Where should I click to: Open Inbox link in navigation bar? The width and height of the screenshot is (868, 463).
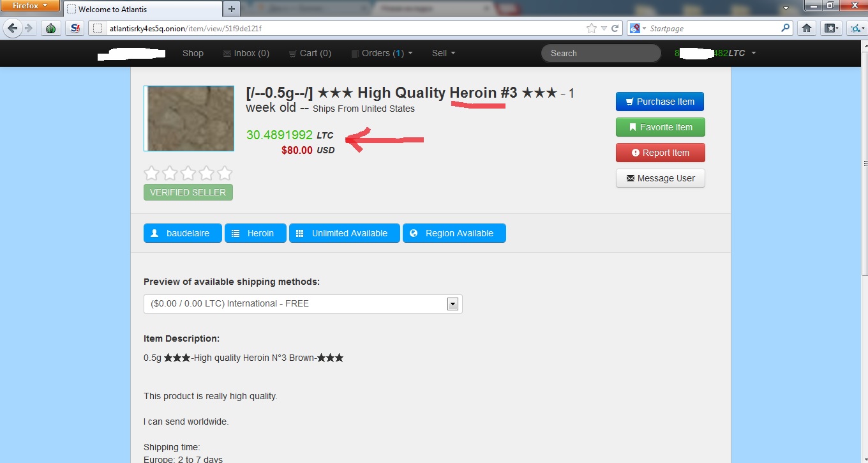[x=246, y=53]
